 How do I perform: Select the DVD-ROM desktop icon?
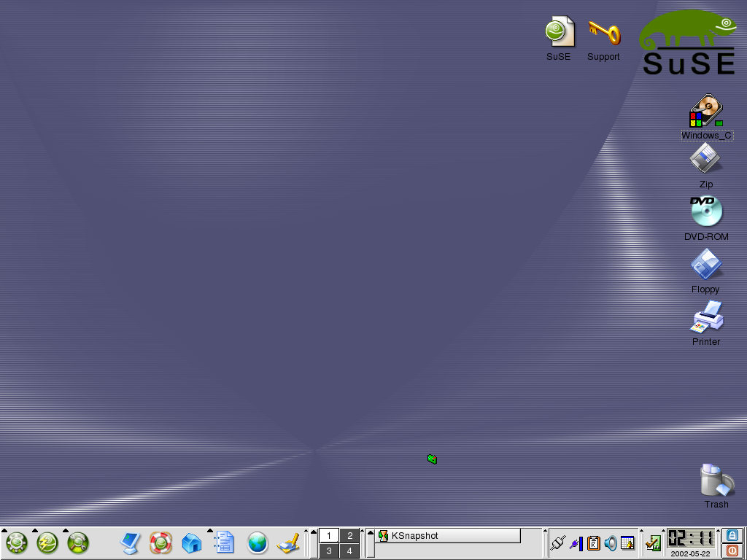coord(706,218)
